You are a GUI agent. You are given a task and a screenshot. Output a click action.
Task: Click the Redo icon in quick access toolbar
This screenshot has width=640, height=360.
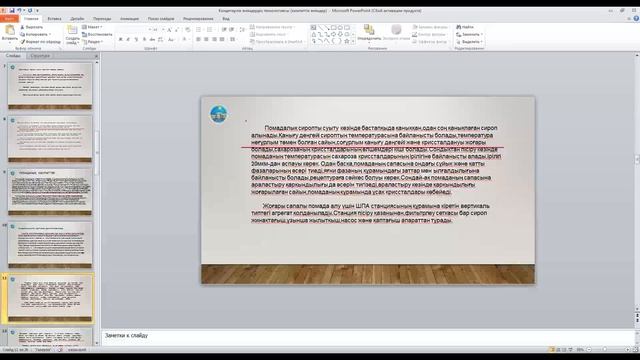tap(30, 11)
